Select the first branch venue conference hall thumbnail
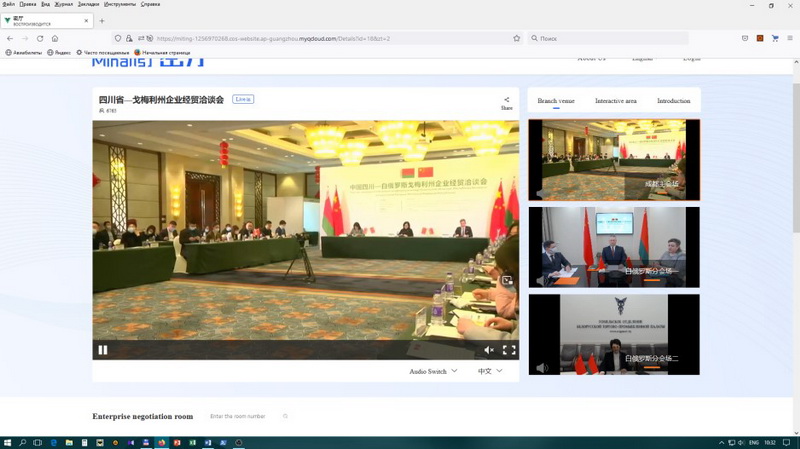This screenshot has height=449, width=800. (614, 160)
